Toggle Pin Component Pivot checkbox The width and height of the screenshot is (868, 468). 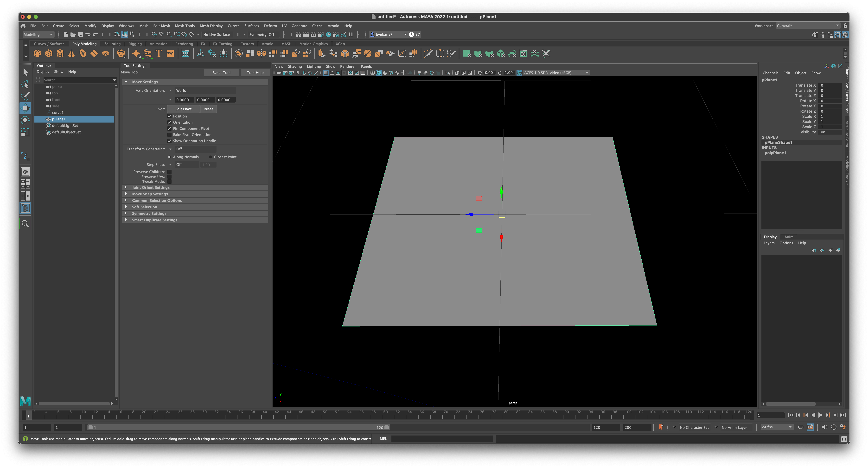click(x=169, y=129)
